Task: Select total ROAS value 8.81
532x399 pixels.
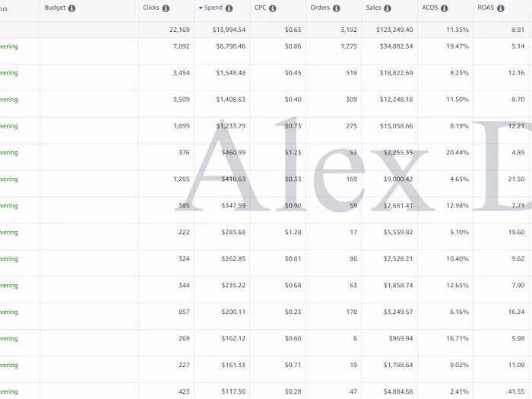Action: [x=518, y=30]
